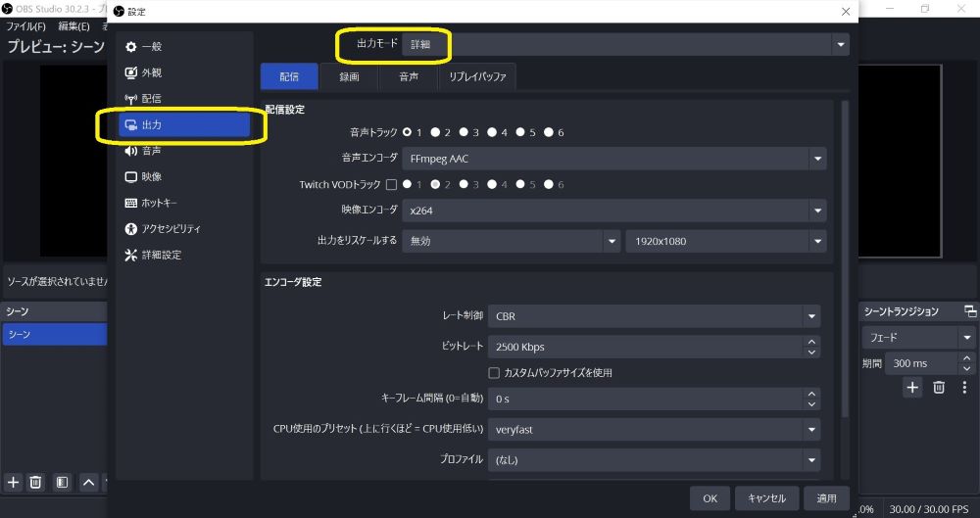Viewport: 980px width, 518px height.
Task: Increase the キーフレーム間隔 value with up arrow
Action: (811, 394)
